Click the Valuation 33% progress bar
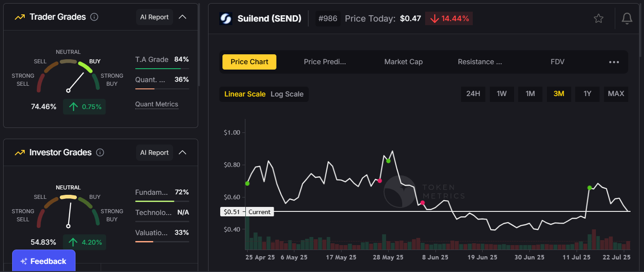The height and width of the screenshot is (272, 644). pyautogui.click(x=162, y=242)
